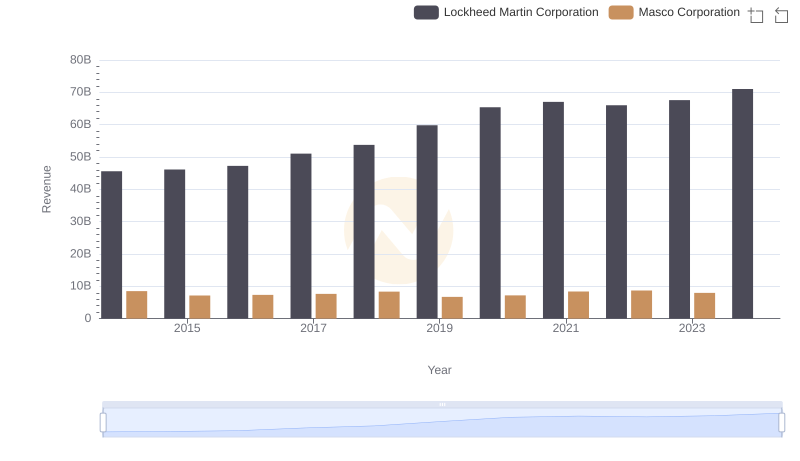800x461 pixels.
Task: Click the 70B y-axis label
Action: pyautogui.click(x=81, y=92)
